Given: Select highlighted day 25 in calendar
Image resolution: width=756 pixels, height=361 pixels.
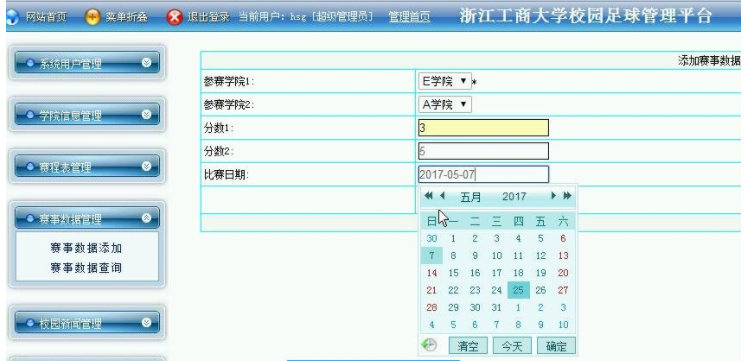Looking at the screenshot, I should click(x=518, y=290).
